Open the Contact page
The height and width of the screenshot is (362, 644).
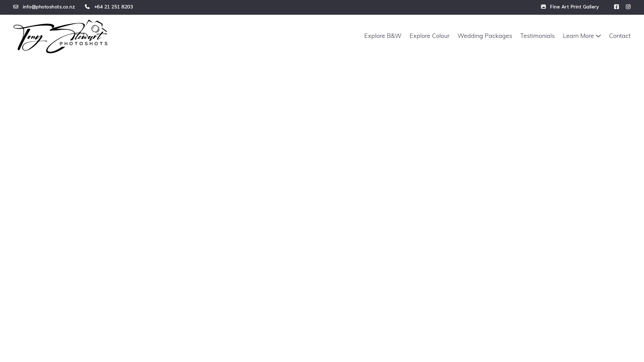(620, 36)
